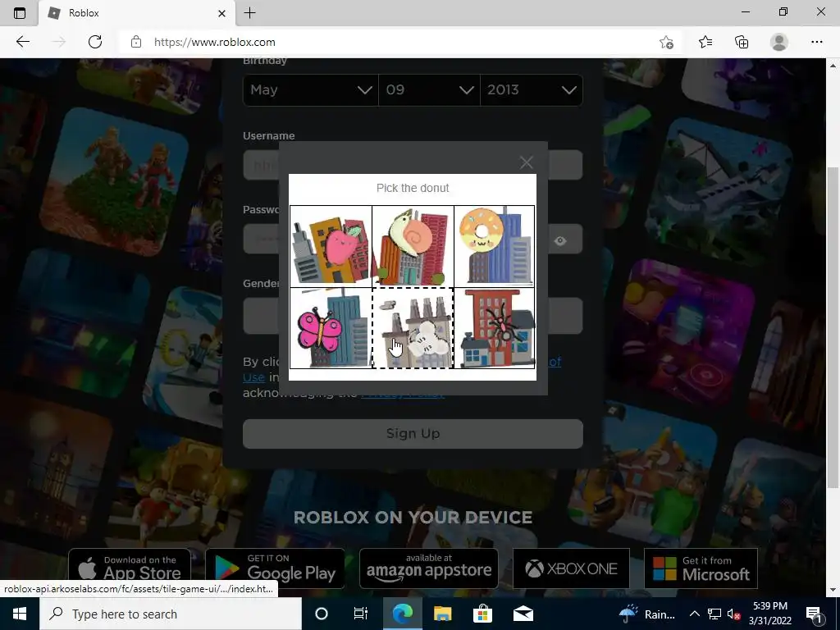This screenshot has height=630, width=840.
Task: Click the taskbar search box
Action: coord(171,614)
